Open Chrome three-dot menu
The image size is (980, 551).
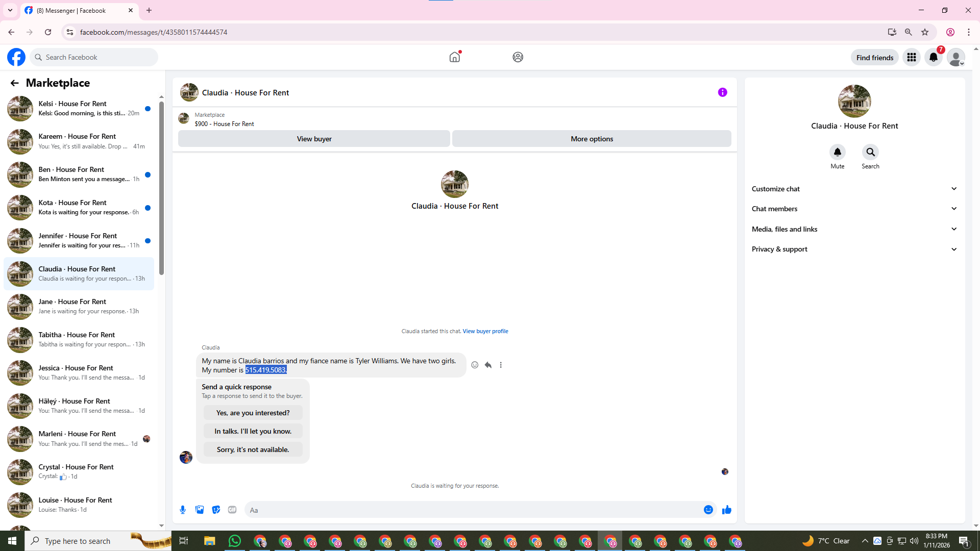[969, 32]
